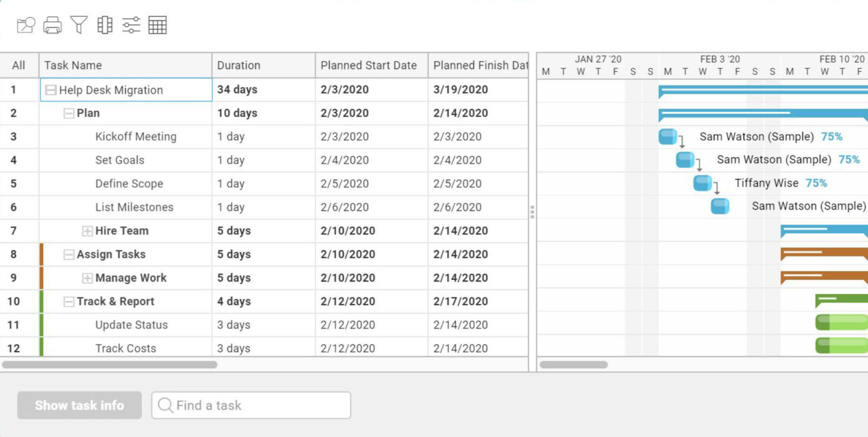868x437 pixels.
Task: Expand the Hire Team subtasks
Action: point(87,231)
